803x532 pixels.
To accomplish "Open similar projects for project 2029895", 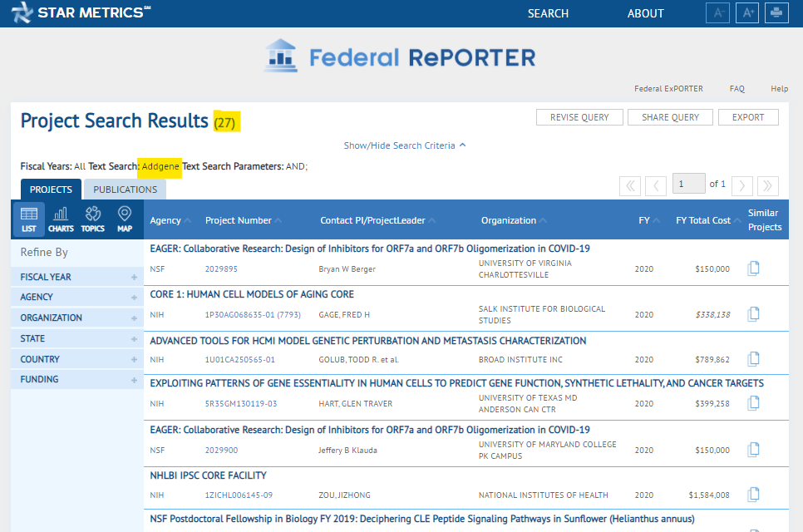I will point(753,268).
